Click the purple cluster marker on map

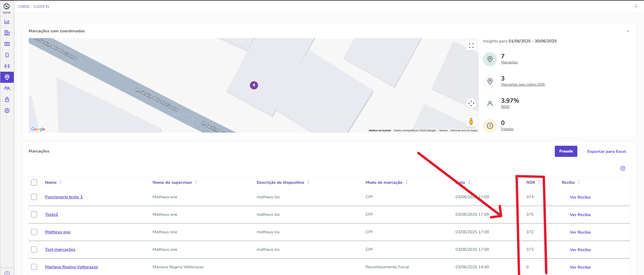point(254,85)
